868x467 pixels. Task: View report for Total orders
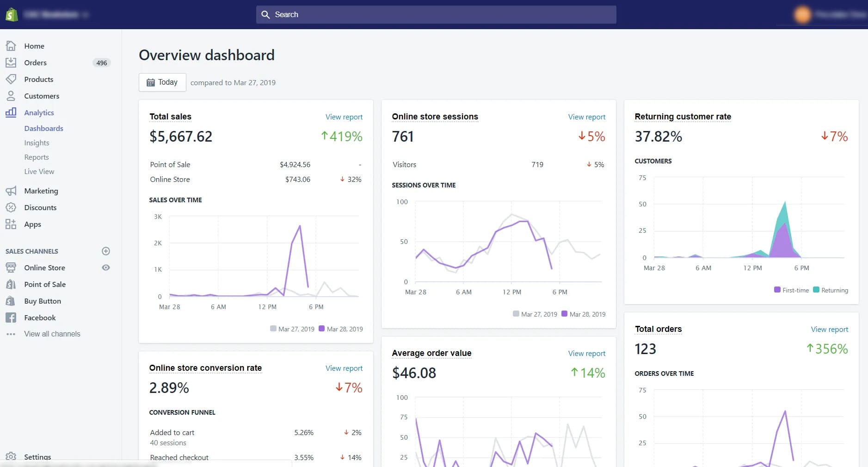pos(830,329)
